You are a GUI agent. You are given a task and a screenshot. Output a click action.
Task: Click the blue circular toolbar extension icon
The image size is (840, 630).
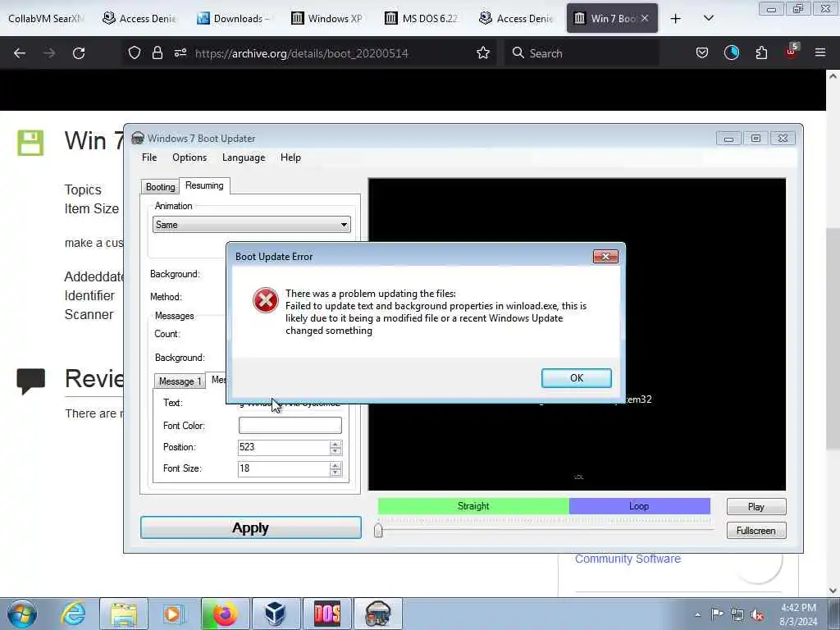[731, 52]
